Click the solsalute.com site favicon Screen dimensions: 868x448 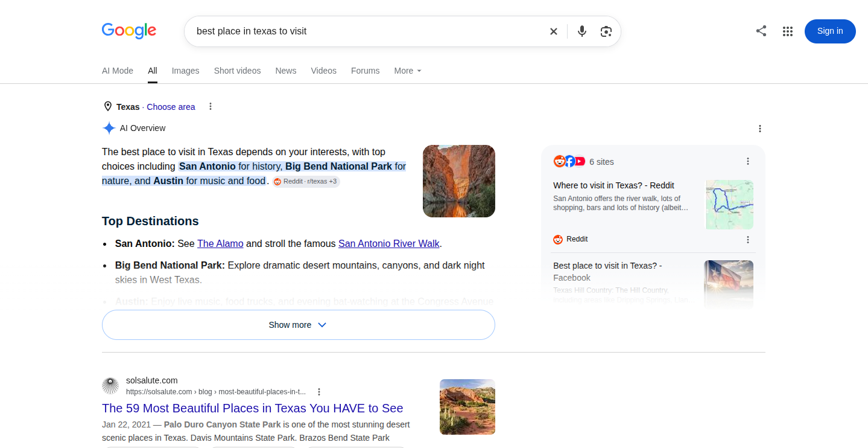click(110, 386)
